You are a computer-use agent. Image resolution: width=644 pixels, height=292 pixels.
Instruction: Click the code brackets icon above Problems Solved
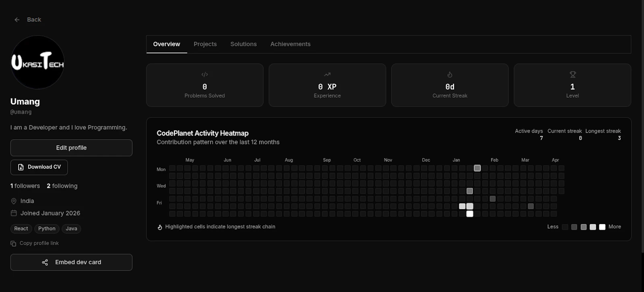click(204, 74)
